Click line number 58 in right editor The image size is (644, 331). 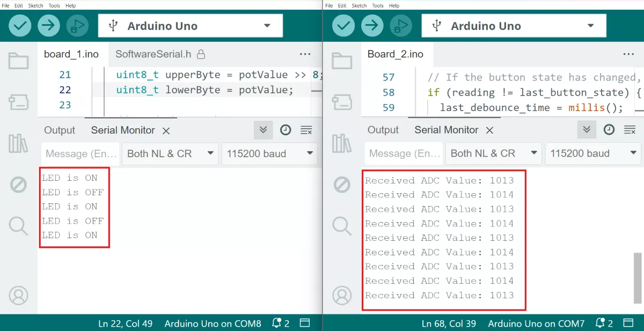point(389,92)
